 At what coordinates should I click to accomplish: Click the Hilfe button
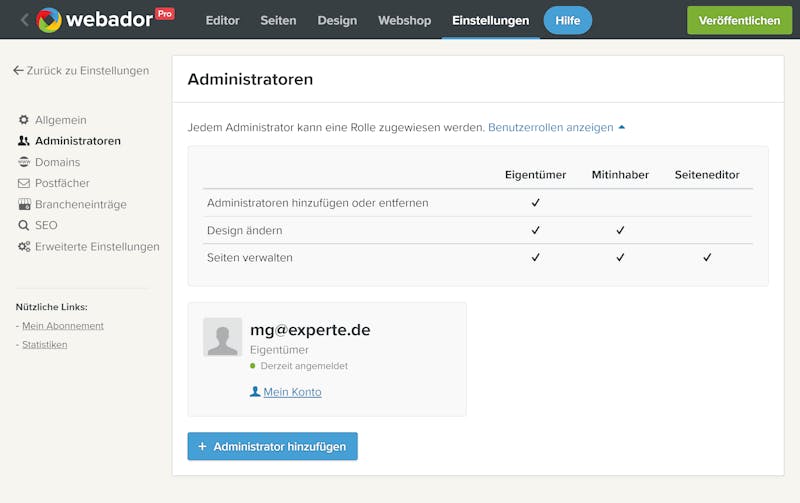[568, 20]
